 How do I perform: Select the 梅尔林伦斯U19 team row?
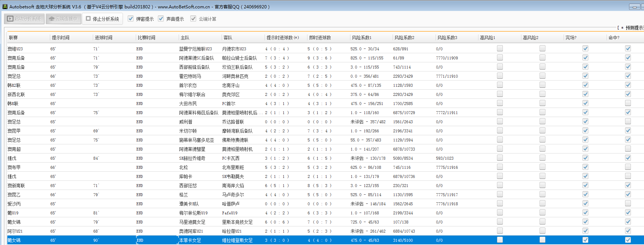(193, 213)
